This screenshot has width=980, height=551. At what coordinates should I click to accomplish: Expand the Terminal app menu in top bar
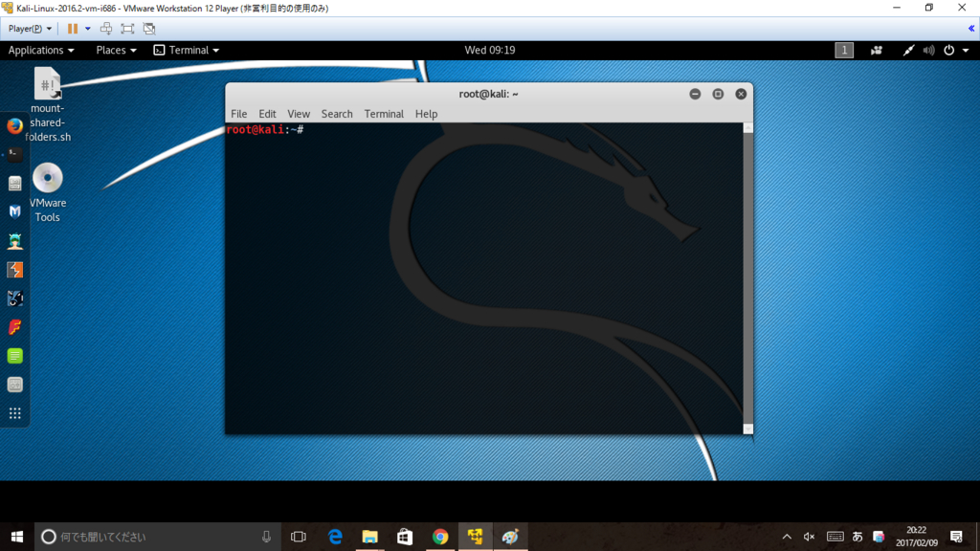(187, 50)
